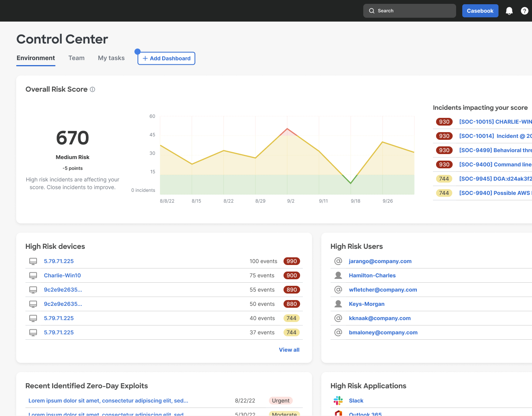Open user wfletcher@company.com
This screenshot has width=532, height=416.
(x=383, y=290)
